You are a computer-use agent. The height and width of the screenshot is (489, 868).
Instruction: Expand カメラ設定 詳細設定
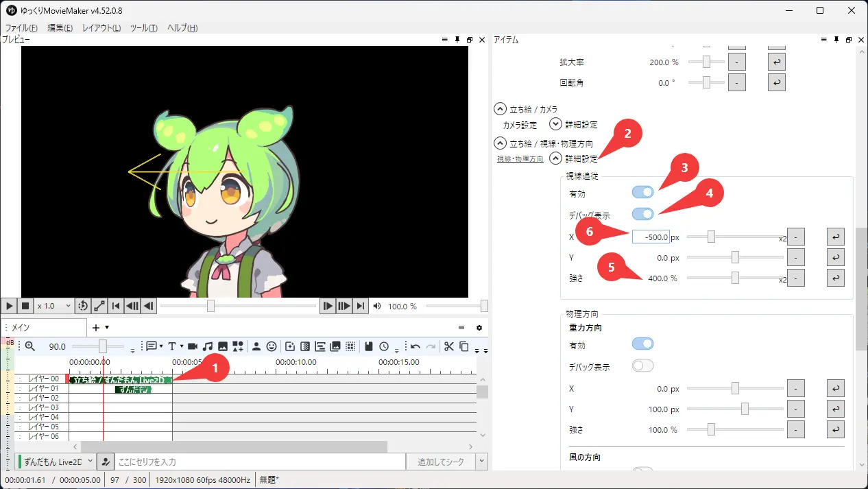(x=555, y=124)
